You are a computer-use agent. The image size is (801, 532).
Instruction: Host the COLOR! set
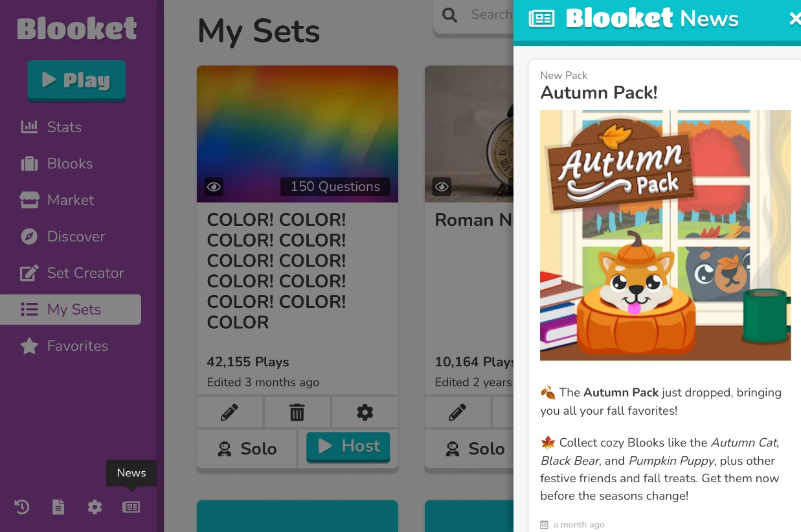(348, 447)
